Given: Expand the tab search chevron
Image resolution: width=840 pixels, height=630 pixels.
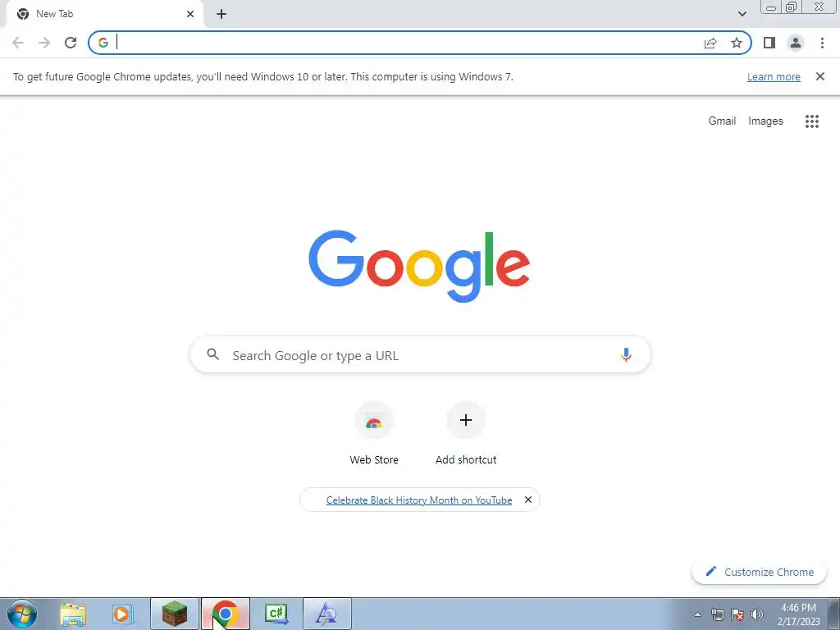Looking at the screenshot, I should (742, 14).
